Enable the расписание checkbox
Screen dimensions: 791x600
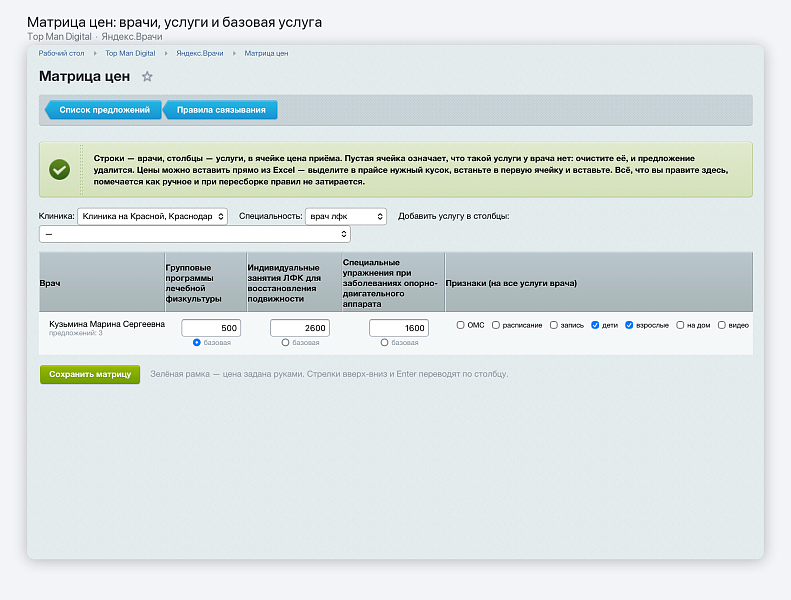point(495,325)
